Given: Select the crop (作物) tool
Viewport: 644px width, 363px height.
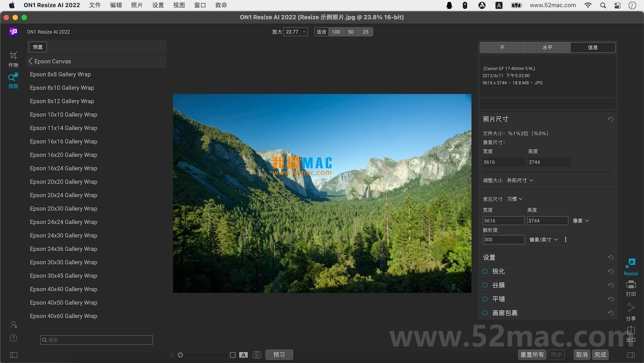Looking at the screenshot, I should (13, 59).
